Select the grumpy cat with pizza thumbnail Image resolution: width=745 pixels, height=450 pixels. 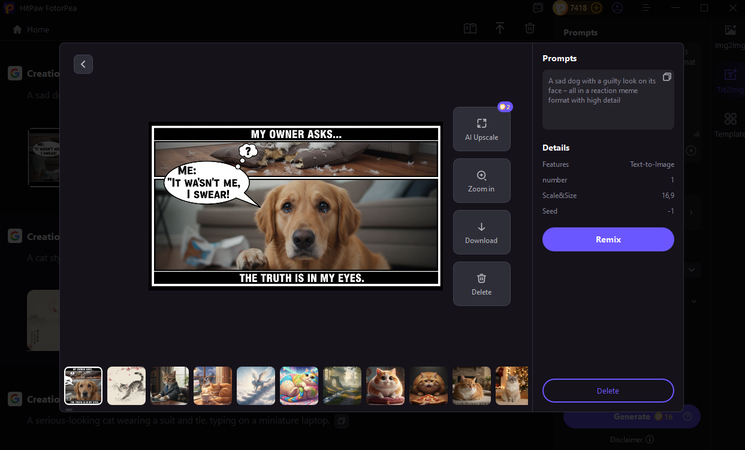pyautogui.click(x=429, y=385)
